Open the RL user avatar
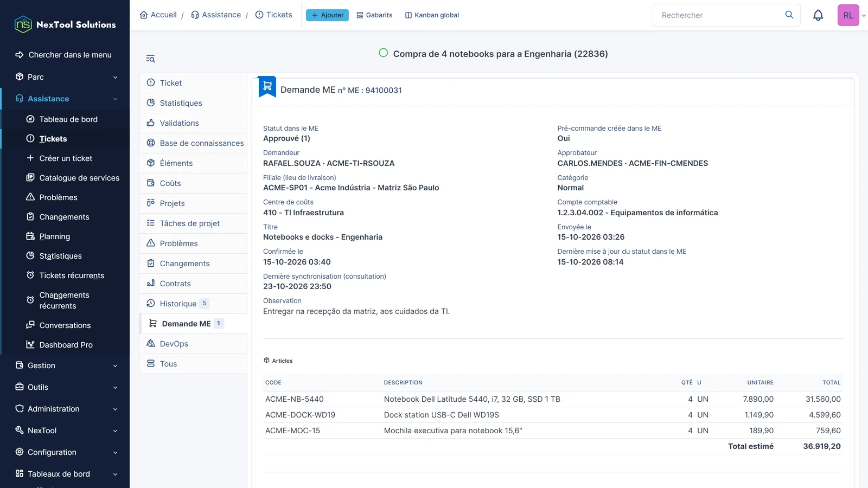Screen dimensions: 868x488 click(x=848, y=15)
